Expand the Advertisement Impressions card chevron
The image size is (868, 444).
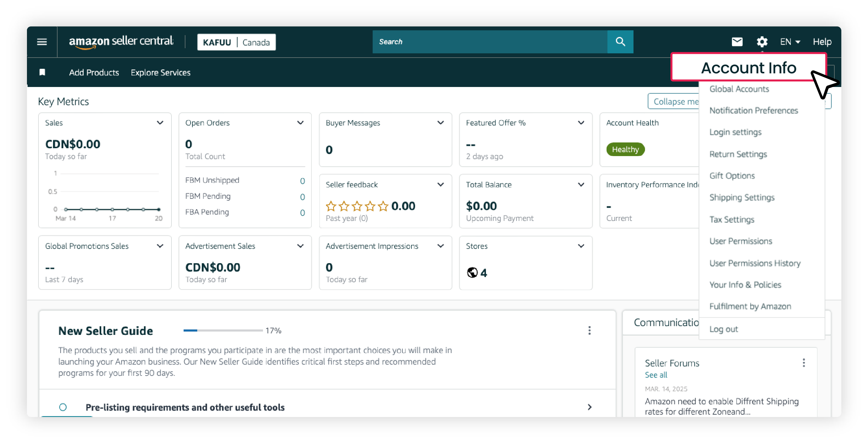441,246
